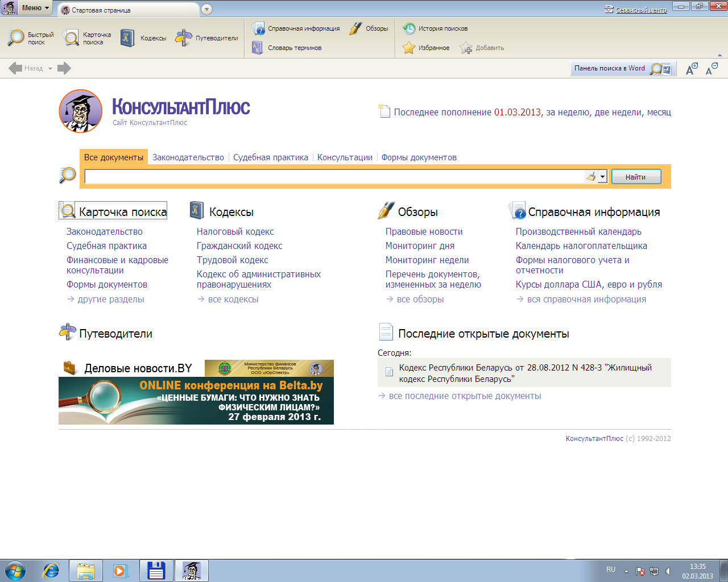The width and height of the screenshot is (728, 582).
Task: Open Курсы доллара США, евро и рубля
Action: point(589,285)
